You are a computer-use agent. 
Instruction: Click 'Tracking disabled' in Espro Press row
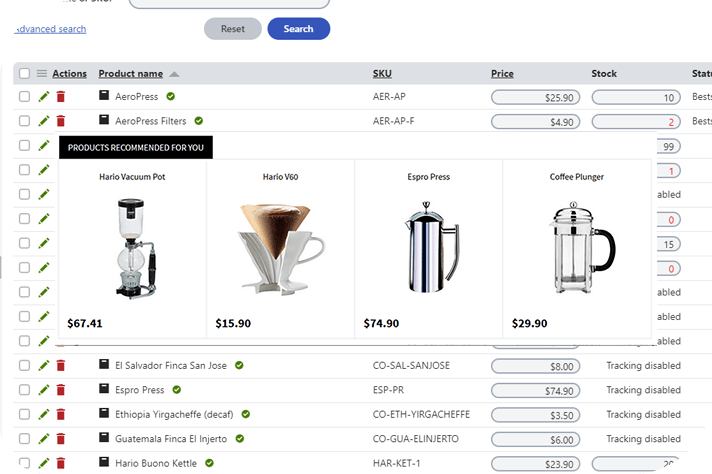643,390
